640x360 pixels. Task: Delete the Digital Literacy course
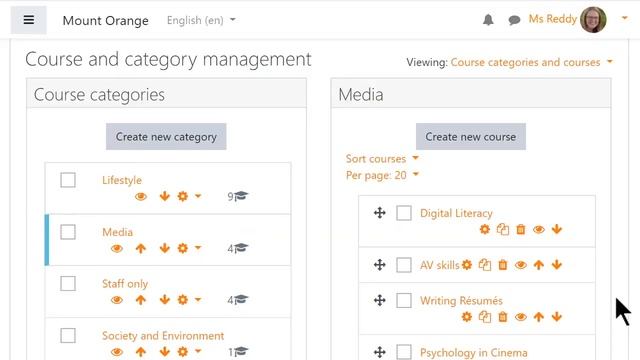point(521,229)
